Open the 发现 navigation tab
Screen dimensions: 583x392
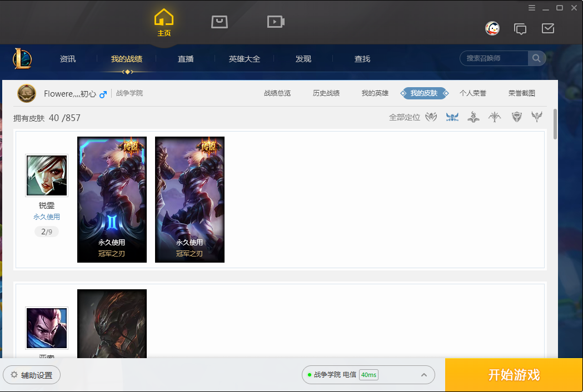pyautogui.click(x=303, y=59)
